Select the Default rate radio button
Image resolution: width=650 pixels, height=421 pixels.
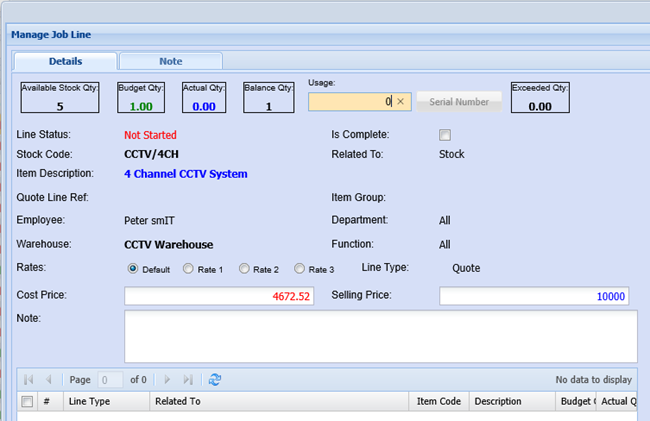point(133,269)
